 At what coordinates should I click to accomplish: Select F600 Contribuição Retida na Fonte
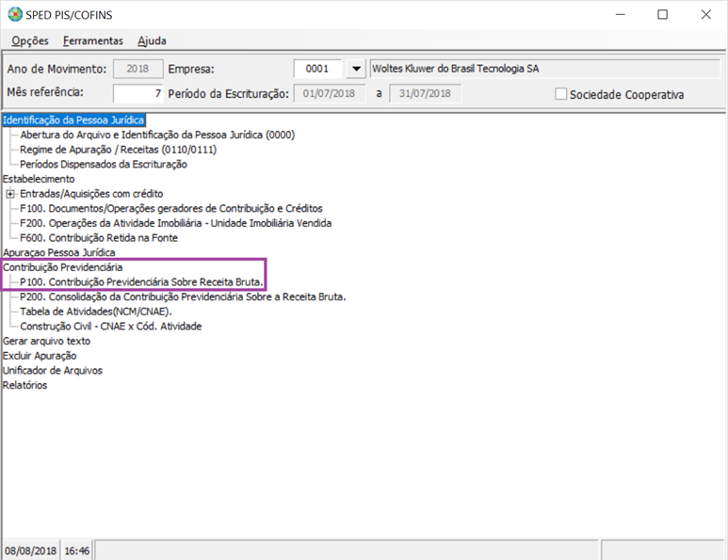pyautogui.click(x=111, y=238)
